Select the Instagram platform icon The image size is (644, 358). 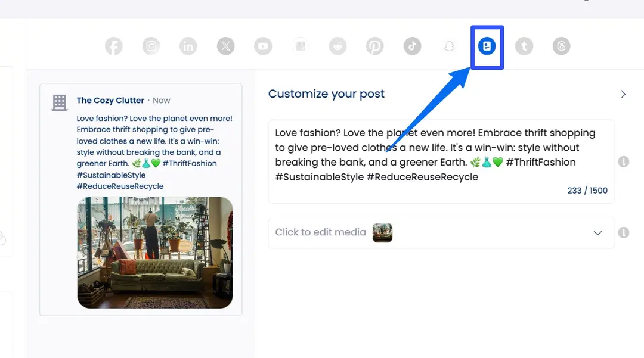tap(151, 46)
